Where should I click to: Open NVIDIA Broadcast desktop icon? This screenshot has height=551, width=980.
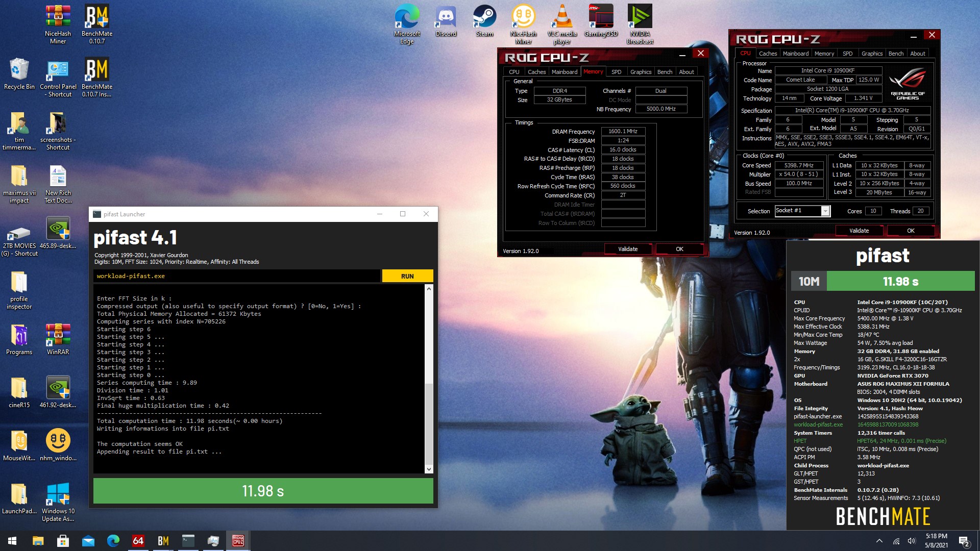point(640,24)
